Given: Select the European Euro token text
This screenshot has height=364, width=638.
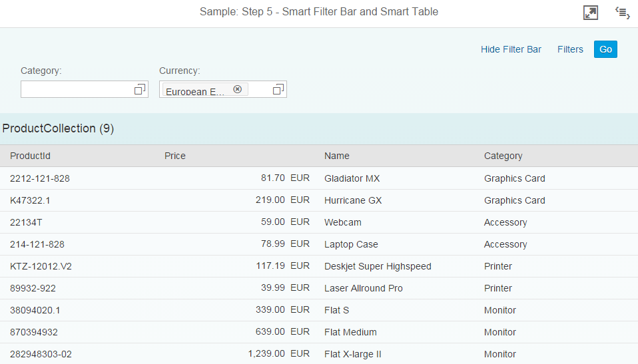Looking at the screenshot, I should pos(195,91).
